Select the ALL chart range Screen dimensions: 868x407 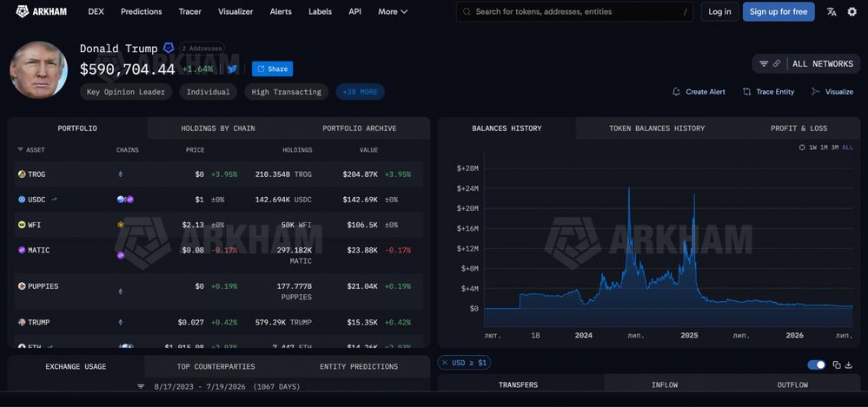pos(847,148)
